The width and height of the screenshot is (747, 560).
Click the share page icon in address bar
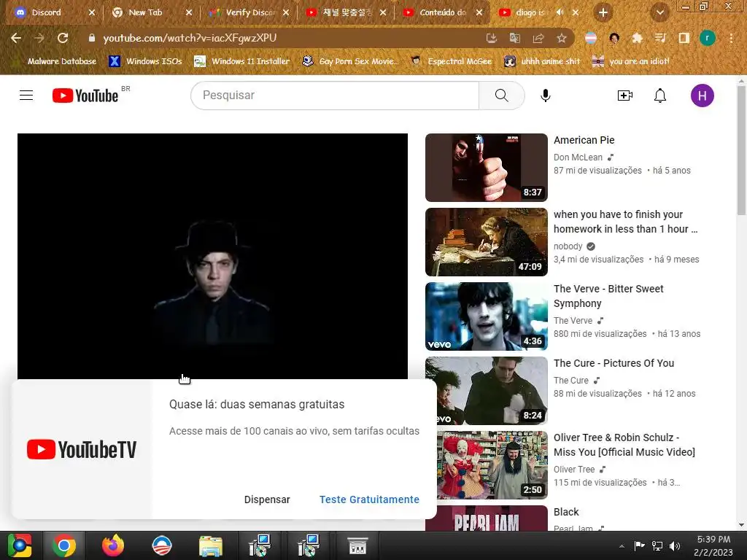[x=538, y=38]
